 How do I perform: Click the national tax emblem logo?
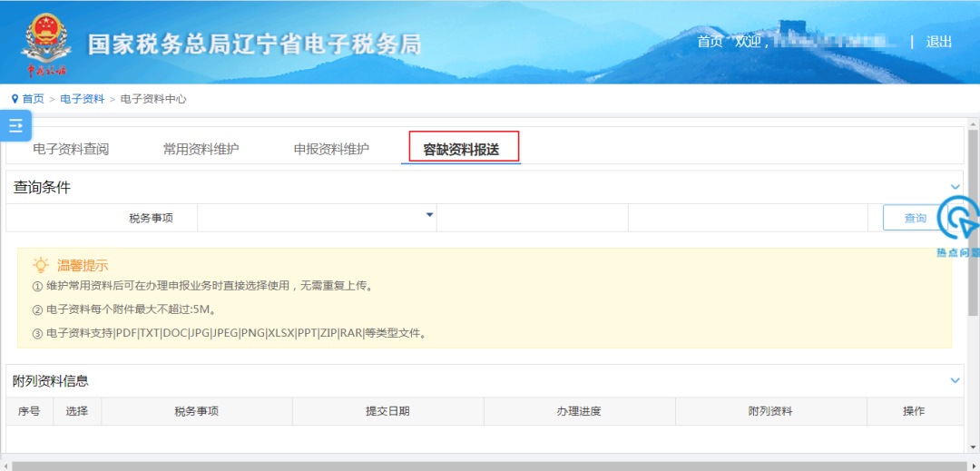point(45,41)
